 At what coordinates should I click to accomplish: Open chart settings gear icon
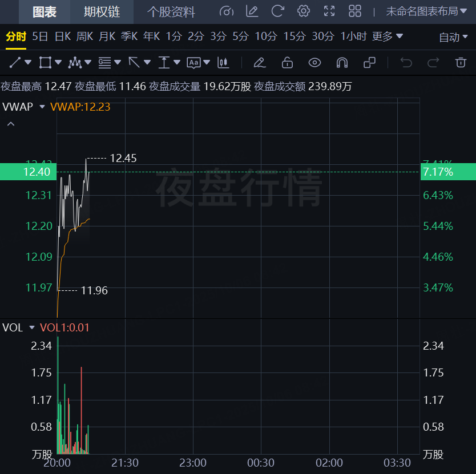coord(303,11)
